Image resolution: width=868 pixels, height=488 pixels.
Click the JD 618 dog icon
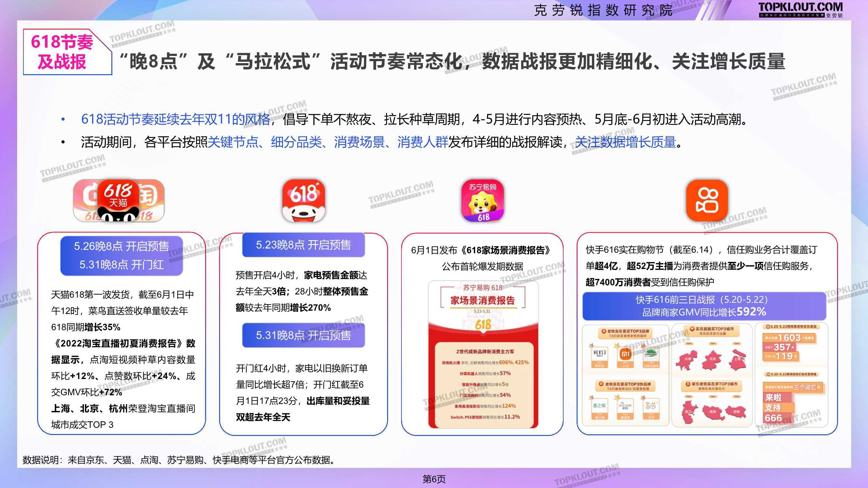303,201
